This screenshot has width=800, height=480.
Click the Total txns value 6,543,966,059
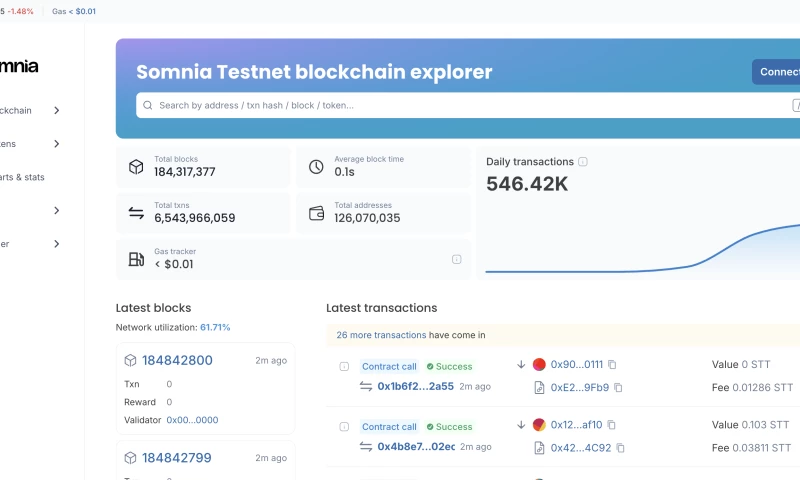(x=195, y=218)
